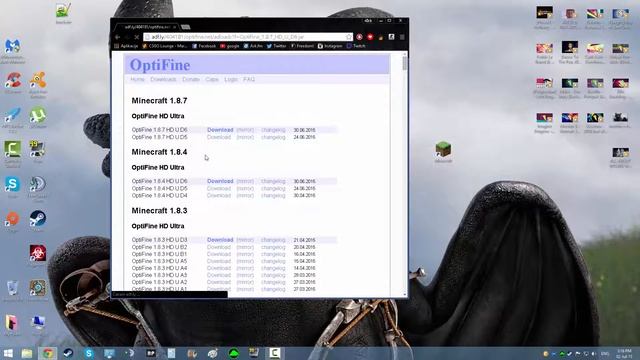Screen dimensions: 640x360
Task: Select the Minecraft 1.8.4 heading text
Action: point(159,152)
